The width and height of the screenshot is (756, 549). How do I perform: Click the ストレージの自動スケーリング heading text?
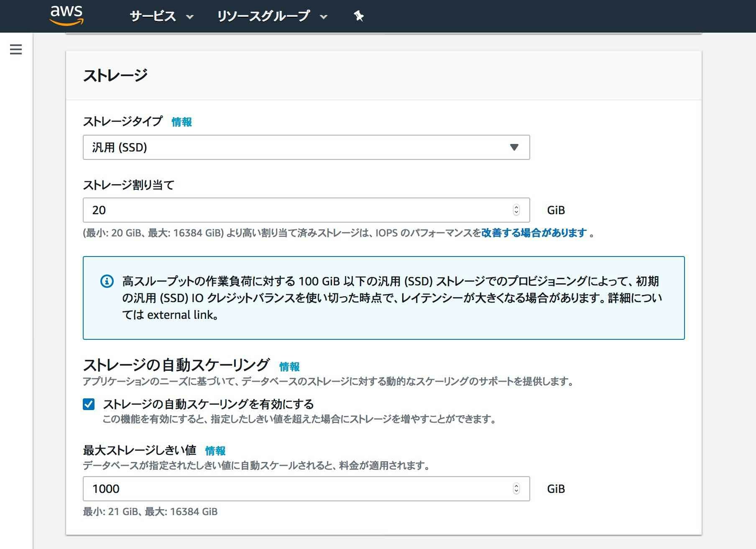coord(176,365)
